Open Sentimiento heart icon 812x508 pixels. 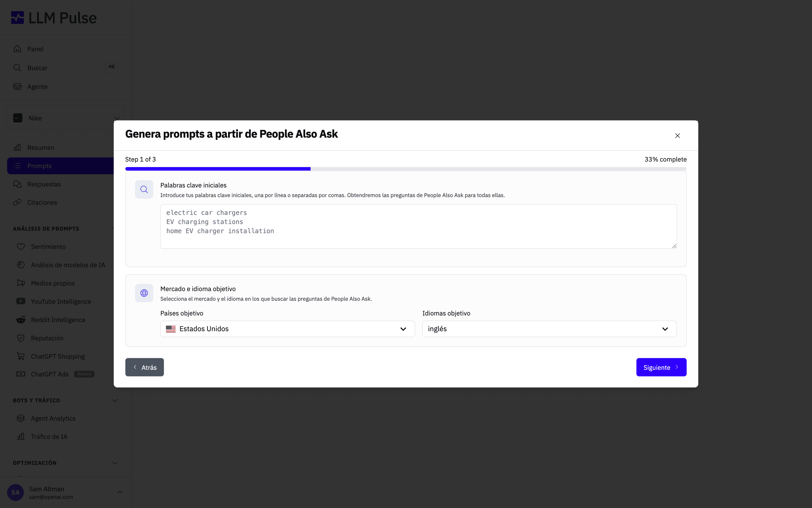[x=21, y=247]
